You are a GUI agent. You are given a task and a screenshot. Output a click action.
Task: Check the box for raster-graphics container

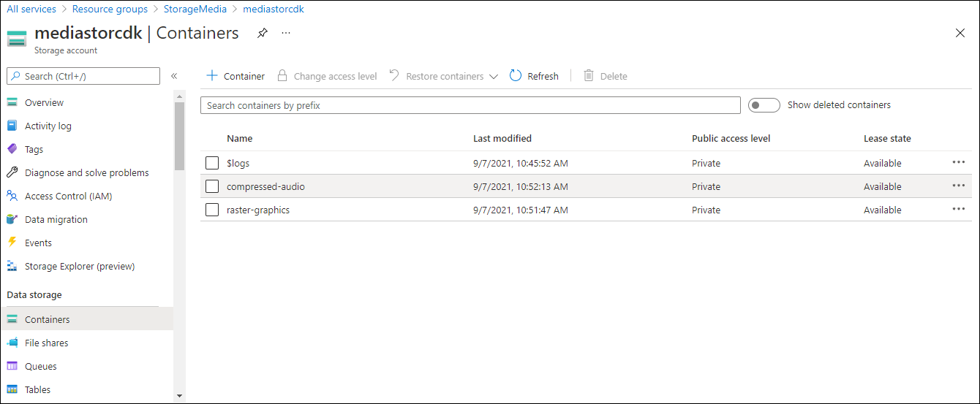click(212, 210)
